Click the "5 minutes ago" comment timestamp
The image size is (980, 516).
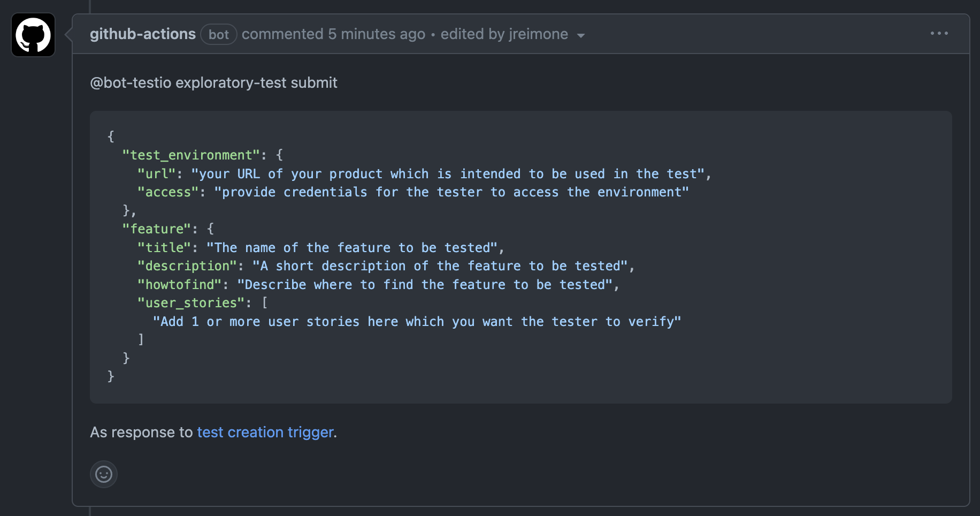pos(377,34)
